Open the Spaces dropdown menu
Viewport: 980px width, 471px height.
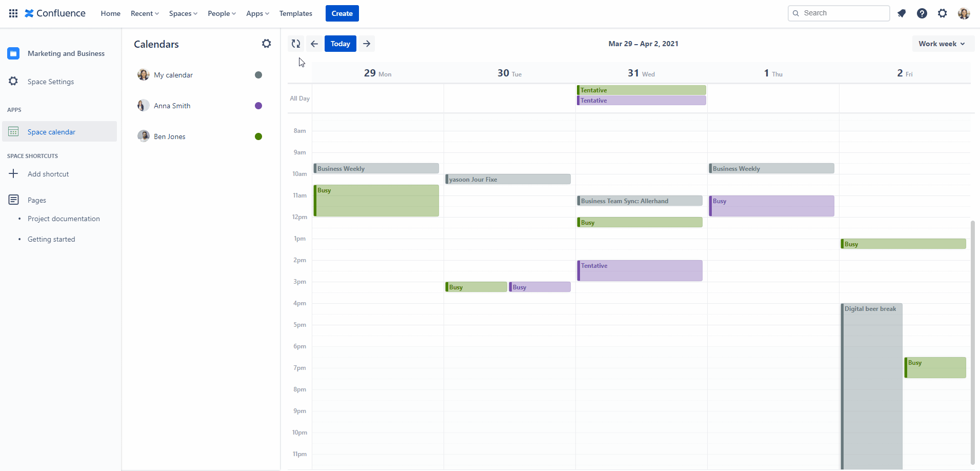click(183, 13)
